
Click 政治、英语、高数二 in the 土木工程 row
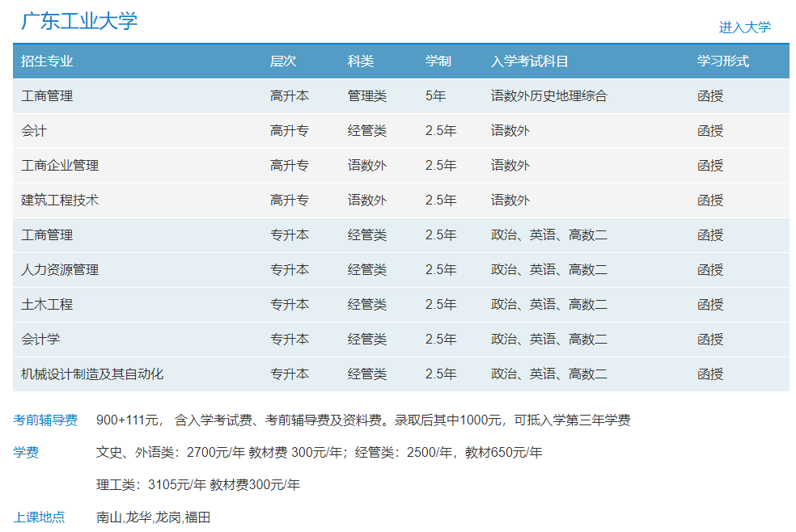(548, 304)
